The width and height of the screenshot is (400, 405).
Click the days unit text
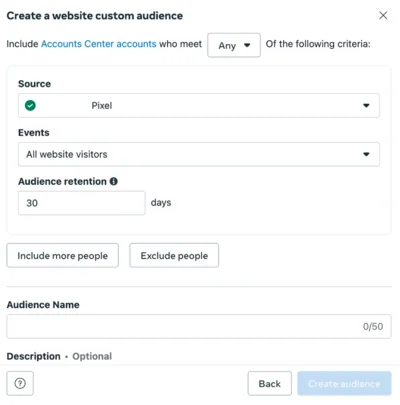tap(161, 203)
